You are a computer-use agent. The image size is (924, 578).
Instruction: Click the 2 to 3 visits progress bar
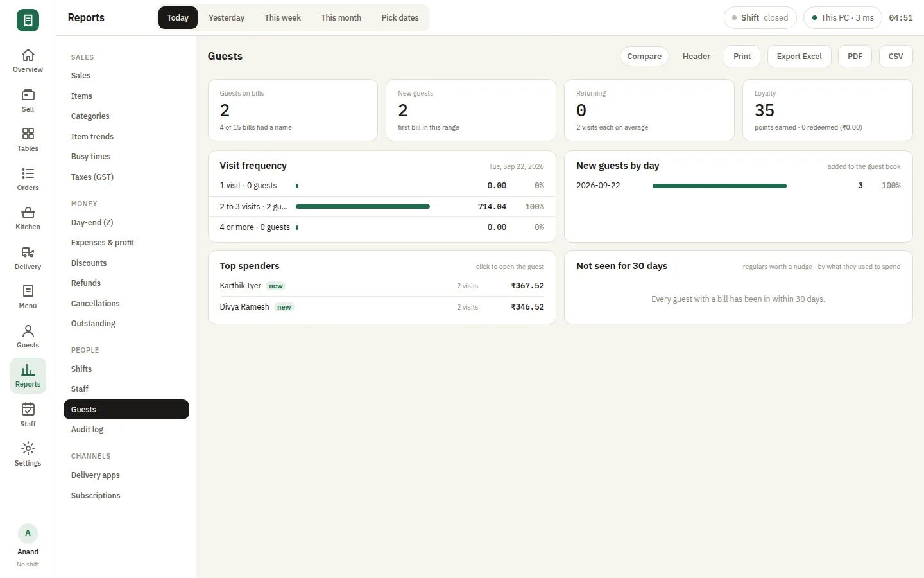pyautogui.click(x=363, y=207)
